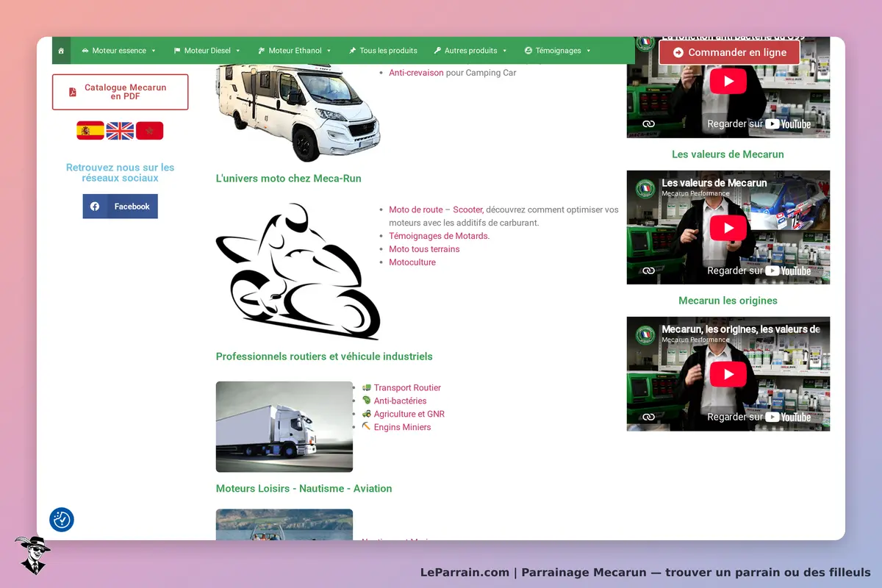The height and width of the screenshot is (588, 882).
Task: Click the white truck photo
Action: [x=284, y=426]
